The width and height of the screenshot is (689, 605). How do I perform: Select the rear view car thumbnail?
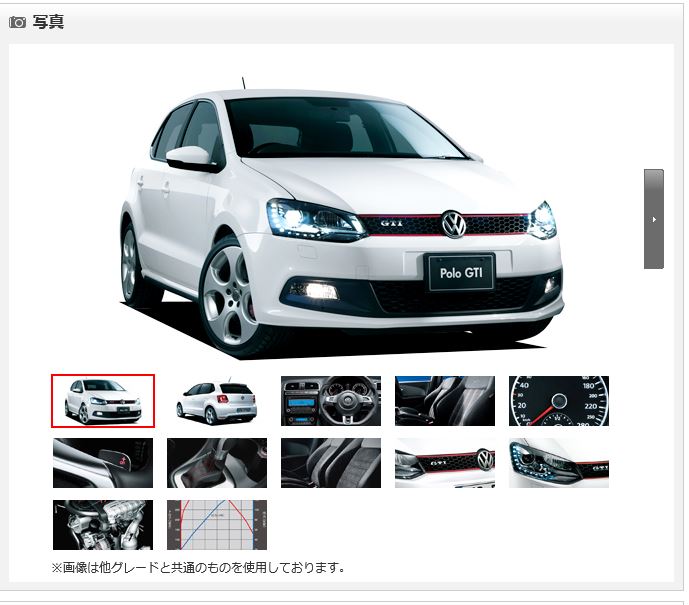click(217, 401)
